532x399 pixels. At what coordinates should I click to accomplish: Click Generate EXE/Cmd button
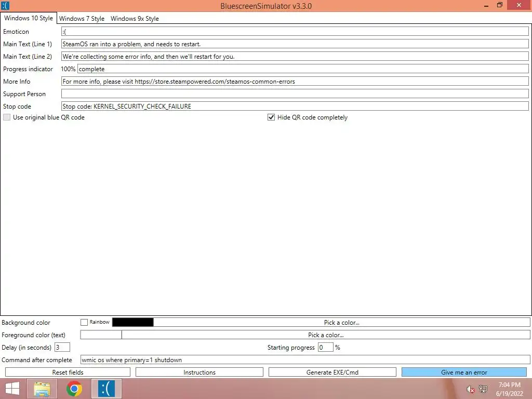click(x=332, y=372)
